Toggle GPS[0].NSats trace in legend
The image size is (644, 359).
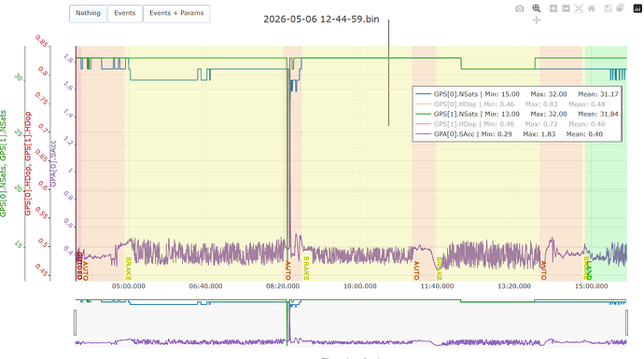(517, 94)
